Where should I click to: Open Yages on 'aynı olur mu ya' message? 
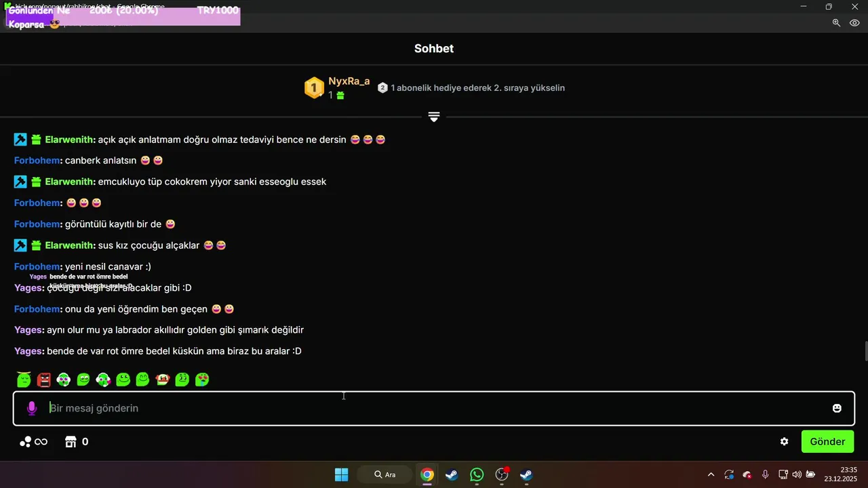pyautogui.click(x=29, y=330)
